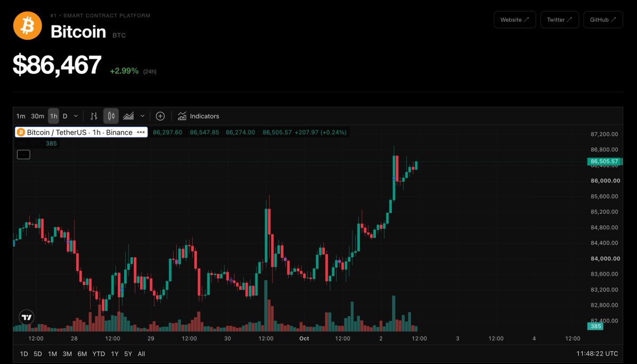Expand the time interval dropdown arrow

pyautogui.click(x=76, y=116)
